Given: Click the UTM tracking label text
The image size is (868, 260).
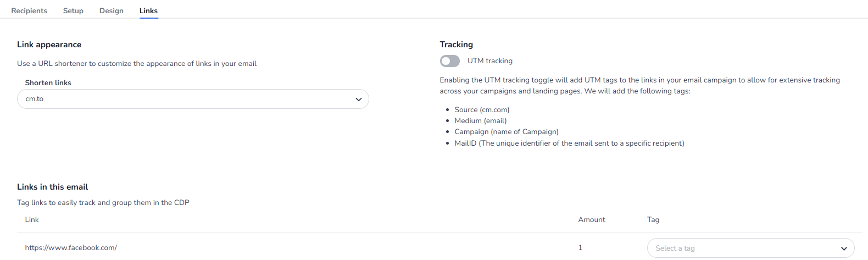Looking at the screenshot, I should click(489, 61).
